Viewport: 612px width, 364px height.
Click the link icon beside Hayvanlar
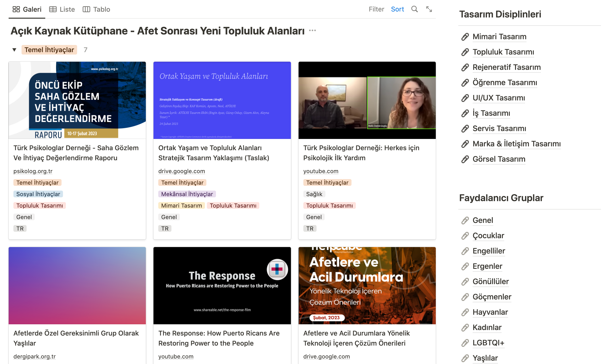pyautogui.click(x=465, y=312)
